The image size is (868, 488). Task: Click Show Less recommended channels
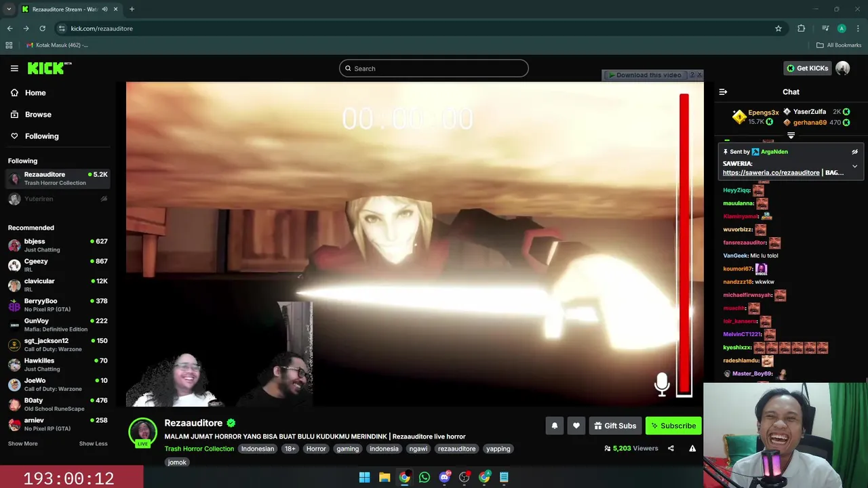pos(93,444)
